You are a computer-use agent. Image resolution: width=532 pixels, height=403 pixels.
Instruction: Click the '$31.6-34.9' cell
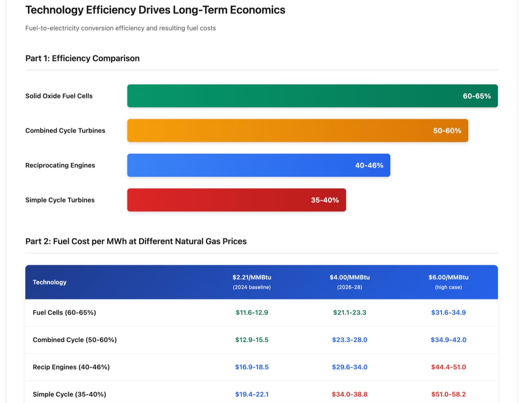448,313
